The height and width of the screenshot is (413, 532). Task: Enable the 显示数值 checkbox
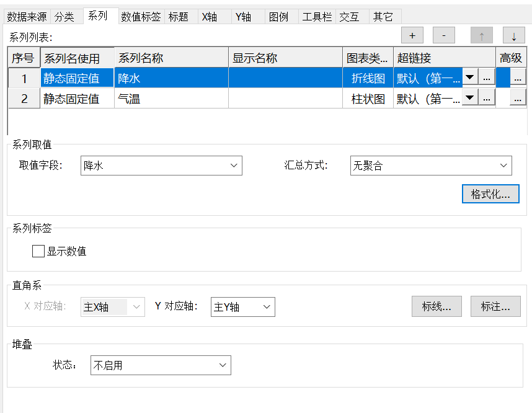[x=38, y=251]
